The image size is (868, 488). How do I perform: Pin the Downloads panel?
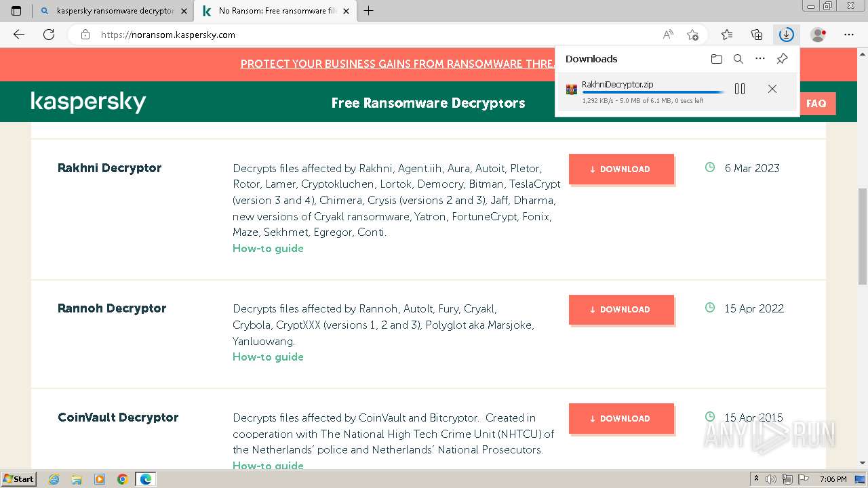(782, 59)
